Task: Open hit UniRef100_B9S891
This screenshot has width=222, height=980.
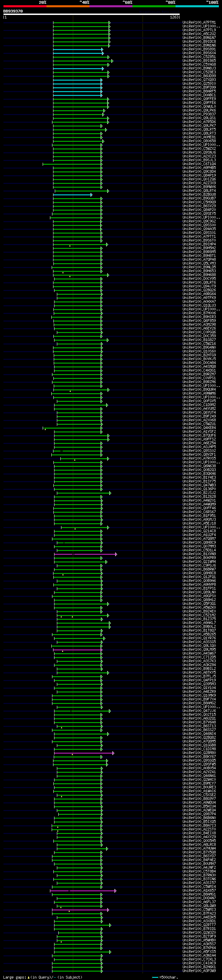Action: click(x=199, y=49)
